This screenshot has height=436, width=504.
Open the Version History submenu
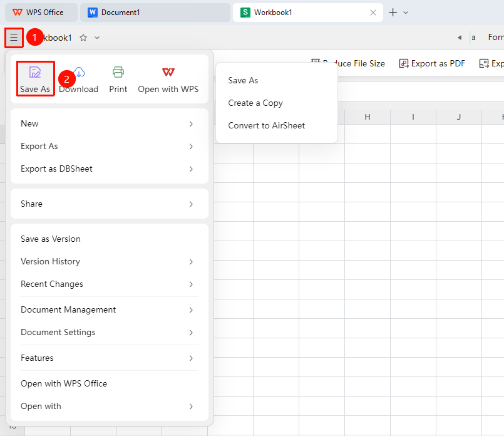pos(110,261)
